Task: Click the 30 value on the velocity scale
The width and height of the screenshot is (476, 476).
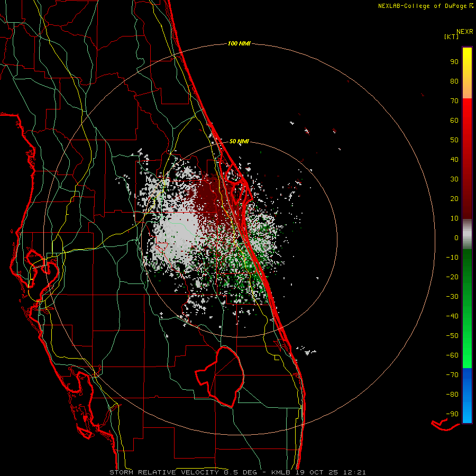Action: pyautogui.click(x=454, y=179)
